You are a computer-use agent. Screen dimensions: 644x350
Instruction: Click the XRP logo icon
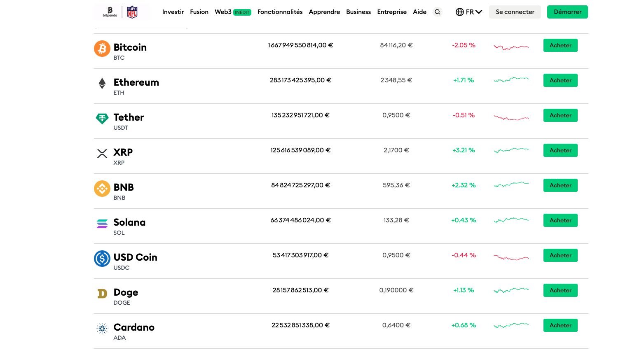(x=102, y=154)
